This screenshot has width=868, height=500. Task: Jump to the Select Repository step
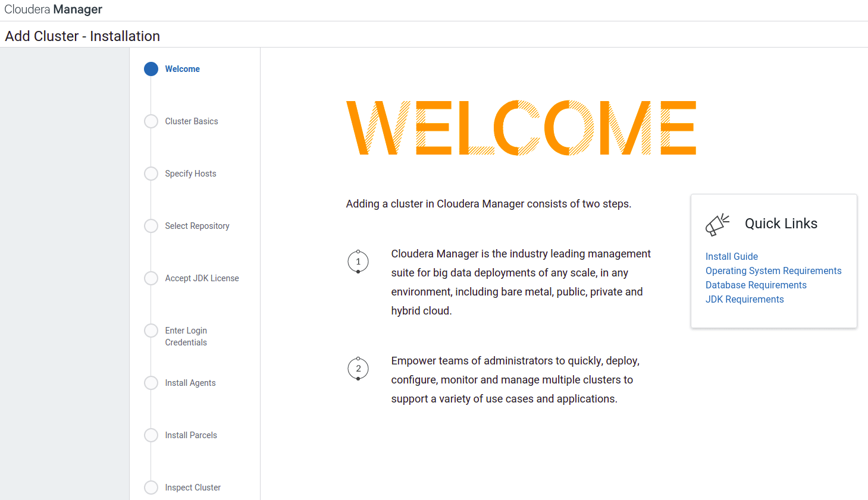(x=197, y=226)
